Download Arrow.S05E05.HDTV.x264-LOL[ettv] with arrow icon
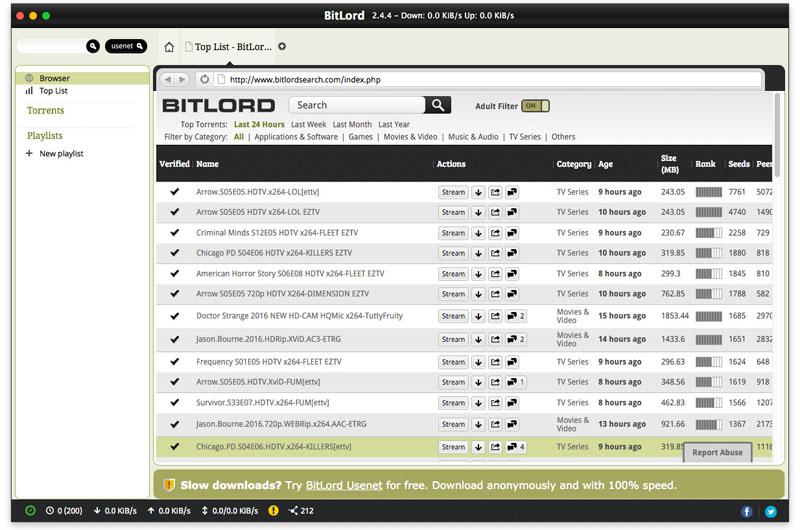This screenshot has width=800, height=530. coord(478,192)
